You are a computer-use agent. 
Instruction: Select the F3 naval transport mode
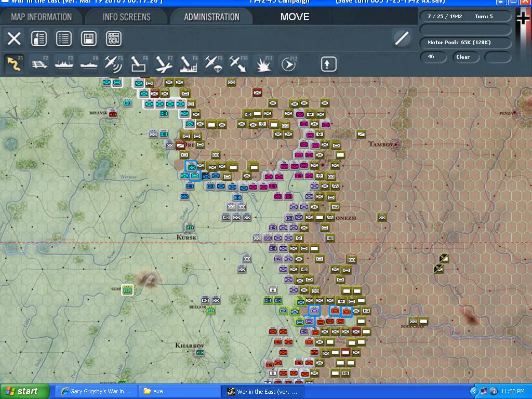click(x=64, y=64)
